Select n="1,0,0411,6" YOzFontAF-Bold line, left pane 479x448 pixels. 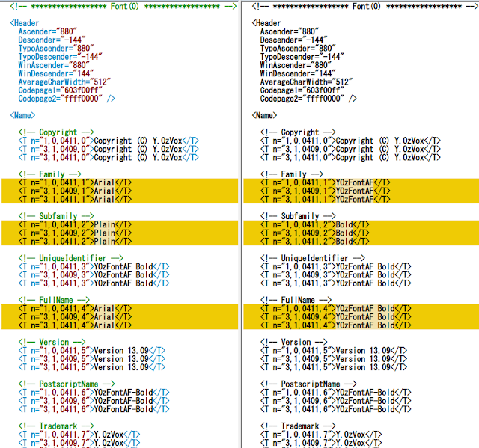click(94, 393)
